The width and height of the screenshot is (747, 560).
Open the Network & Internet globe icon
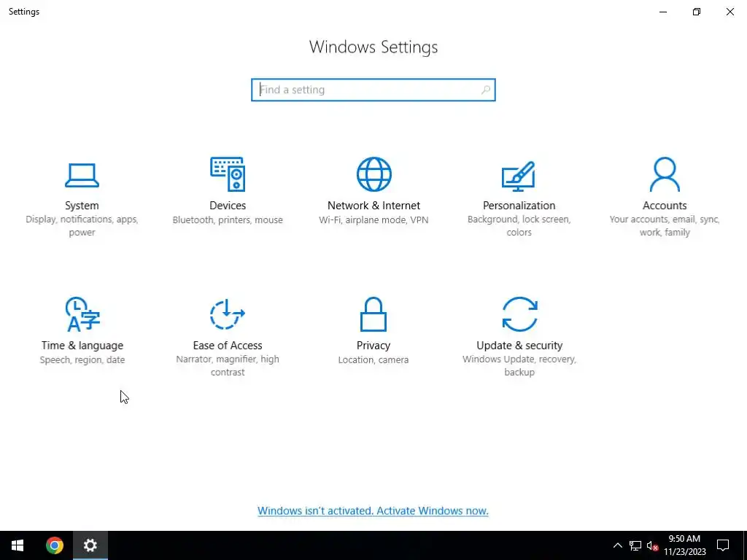[374, 174]
